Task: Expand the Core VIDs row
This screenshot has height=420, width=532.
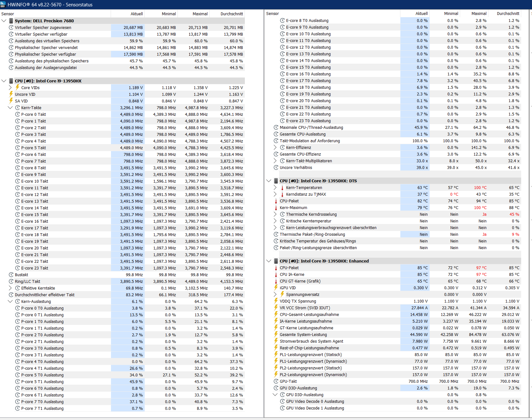Action: (10, 87)
